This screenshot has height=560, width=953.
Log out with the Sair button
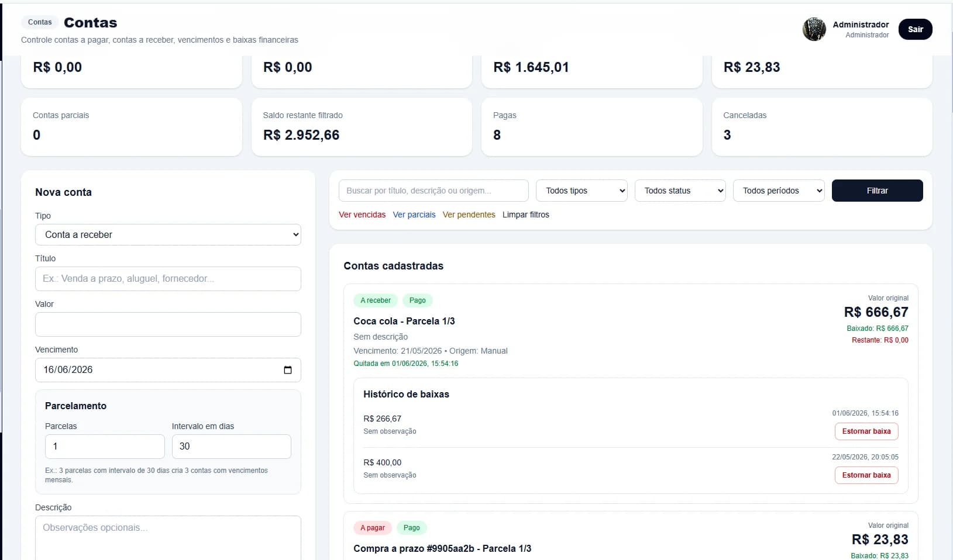point(916,29)
